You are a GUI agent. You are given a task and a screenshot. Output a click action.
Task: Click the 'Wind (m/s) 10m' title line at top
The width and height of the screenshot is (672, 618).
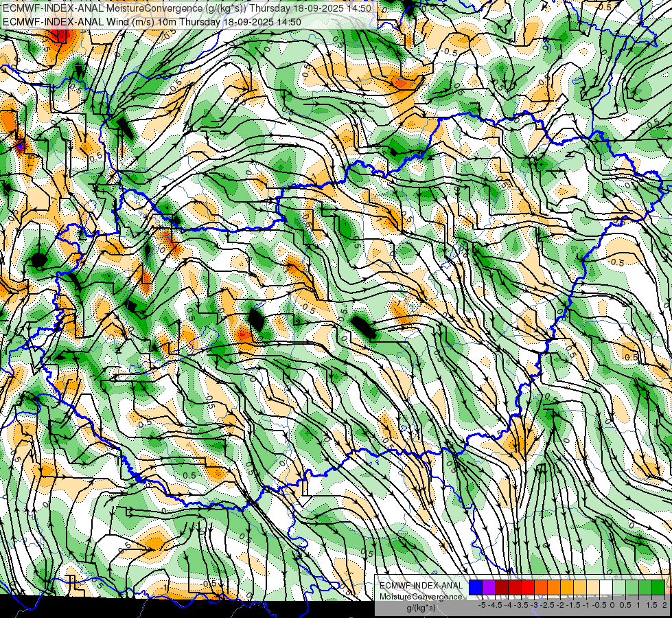pyautogui.click(x=152, y=22)
